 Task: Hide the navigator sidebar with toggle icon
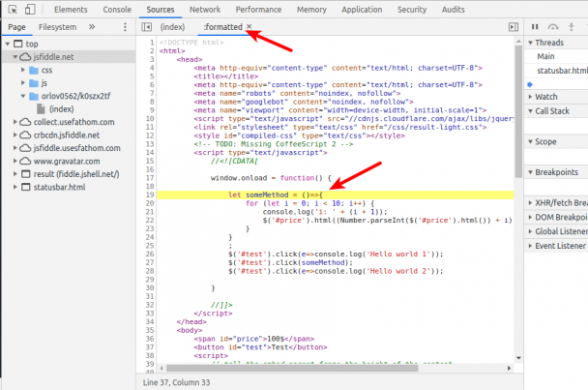click(x=147, y=27)
